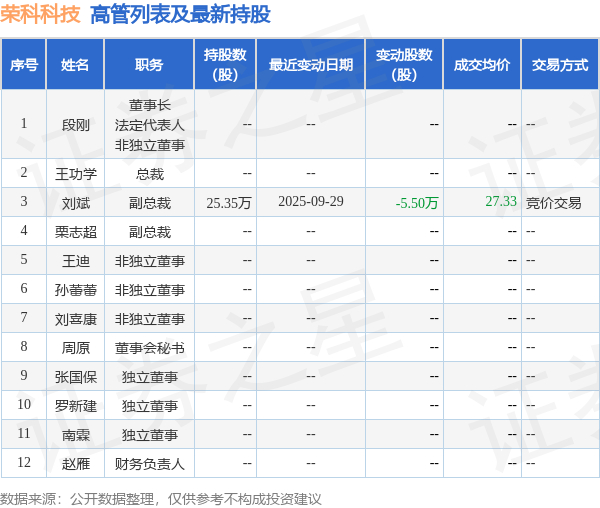Click the name 王功学 in row 2
600x508 pixels.
76,174
